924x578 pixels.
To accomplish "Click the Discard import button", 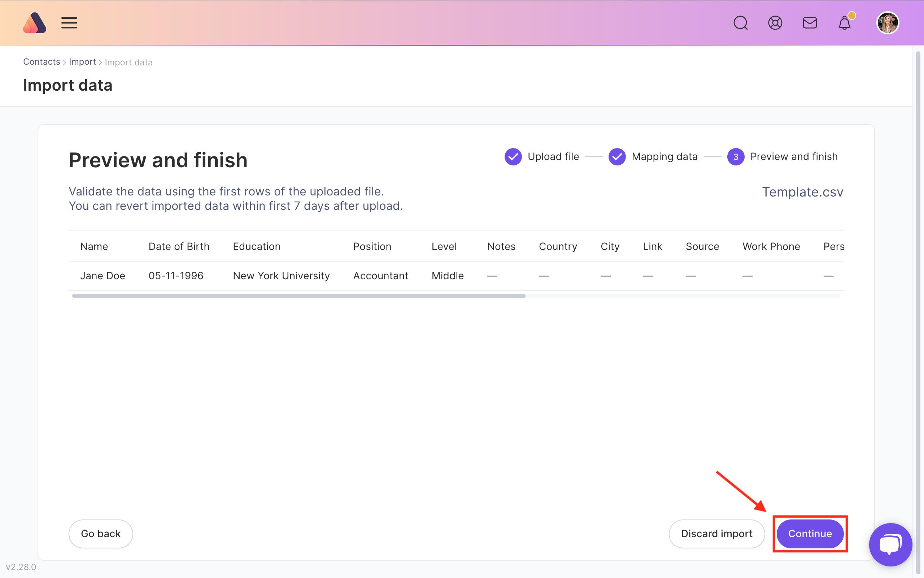I will tap(717, 534).
